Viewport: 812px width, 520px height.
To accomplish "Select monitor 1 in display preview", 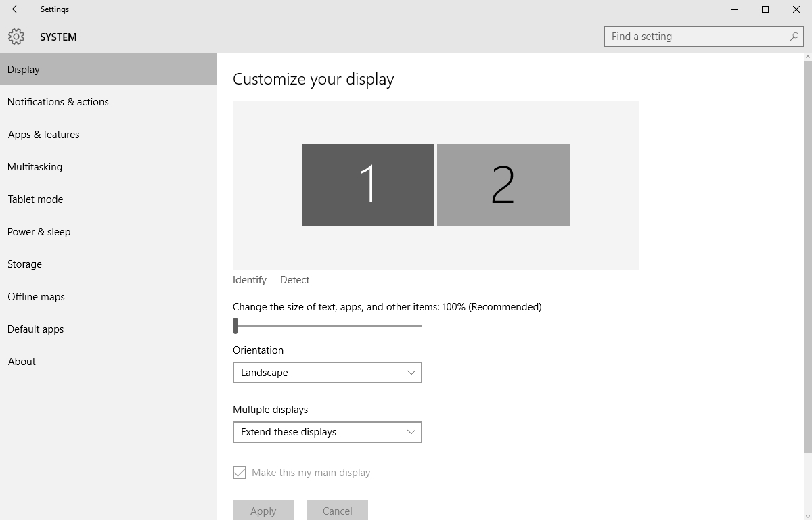I will pos(367,185).
